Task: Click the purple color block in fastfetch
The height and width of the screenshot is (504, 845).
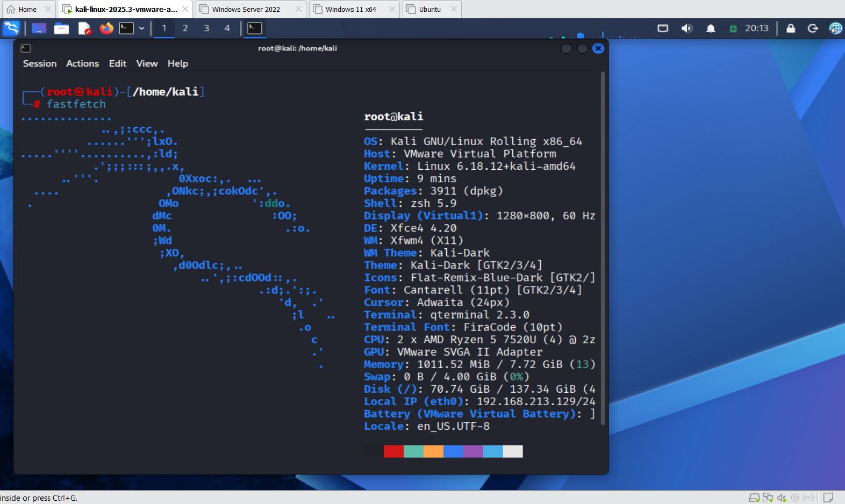Action: click(473, 451)
